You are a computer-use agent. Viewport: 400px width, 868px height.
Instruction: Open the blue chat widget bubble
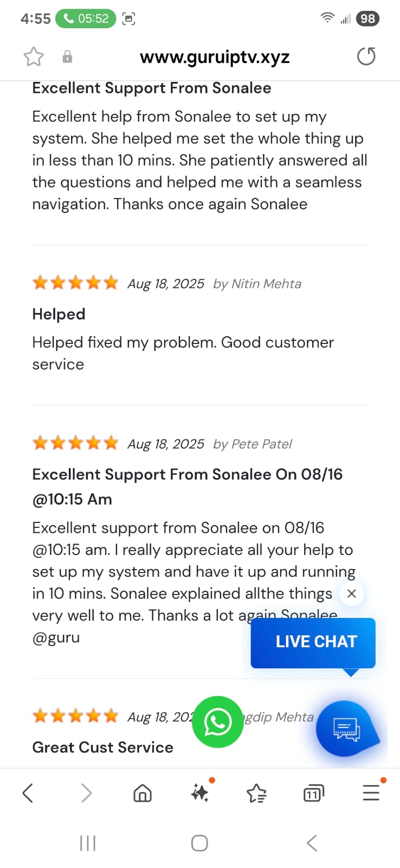click(346, 729)
